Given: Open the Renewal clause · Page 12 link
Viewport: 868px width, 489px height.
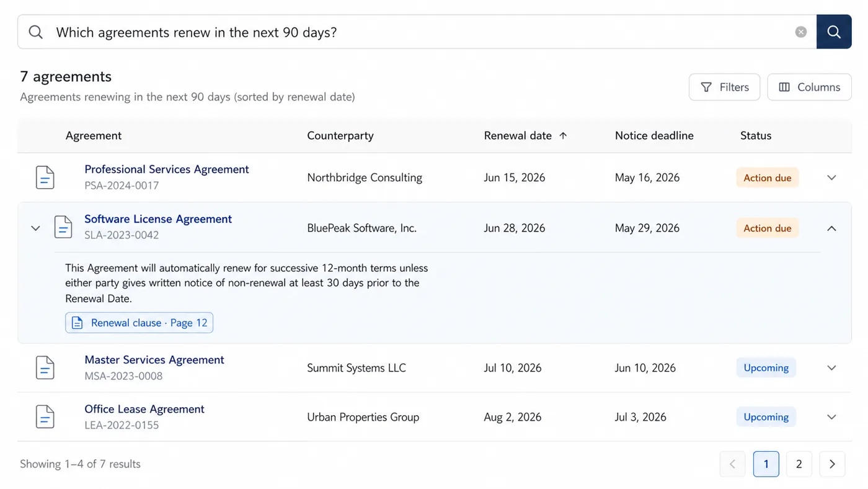Looking at the screenshot, I should point(139,323).
